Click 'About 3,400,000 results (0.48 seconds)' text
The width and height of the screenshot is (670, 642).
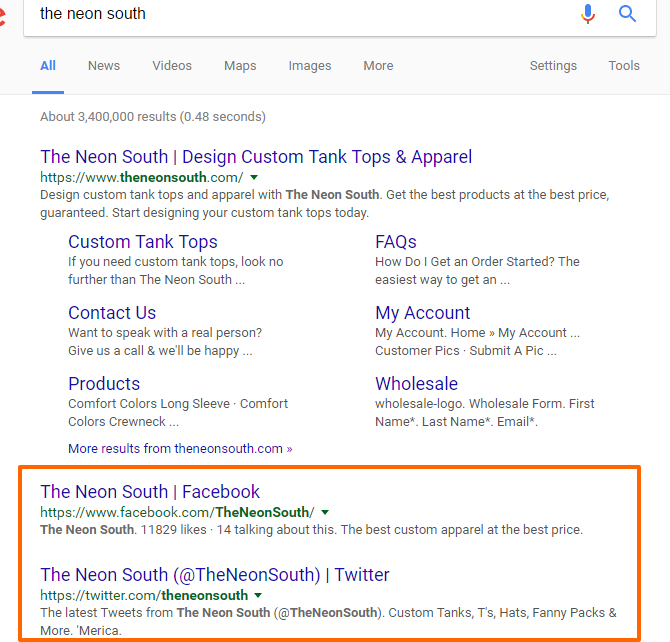[x=153, y=117]
